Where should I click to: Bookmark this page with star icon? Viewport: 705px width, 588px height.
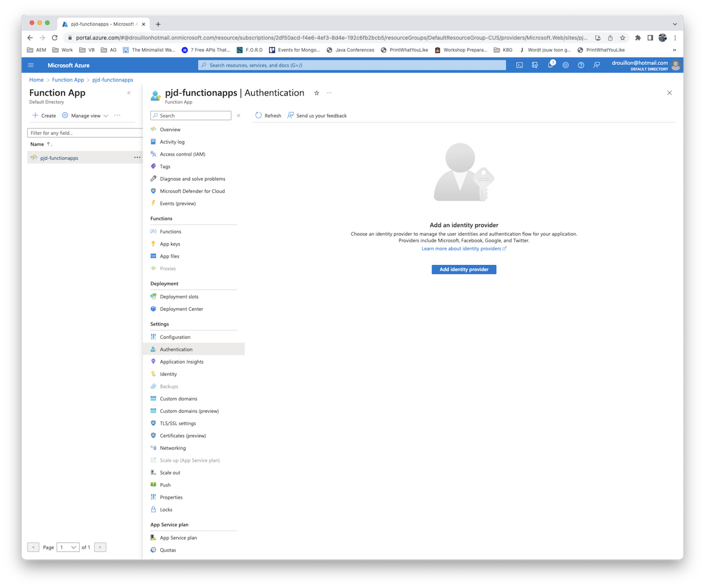[x=622, y=37]
